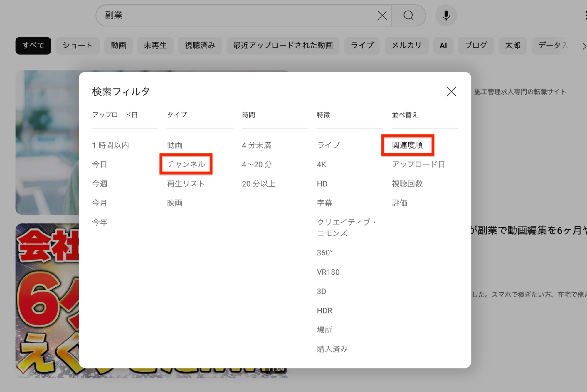587x392 pixels.
Task: Click the microphone voice search icon
Action: (446, 15)
